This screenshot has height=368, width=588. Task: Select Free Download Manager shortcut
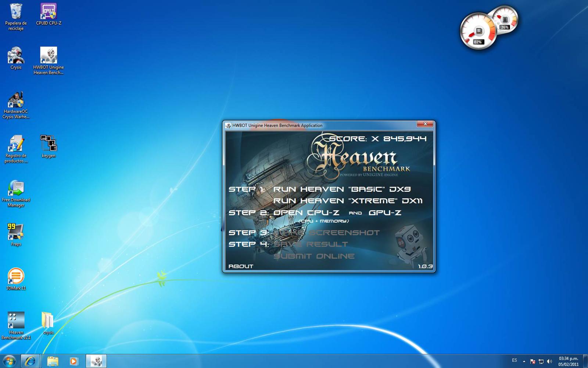[x=16, y=194]
